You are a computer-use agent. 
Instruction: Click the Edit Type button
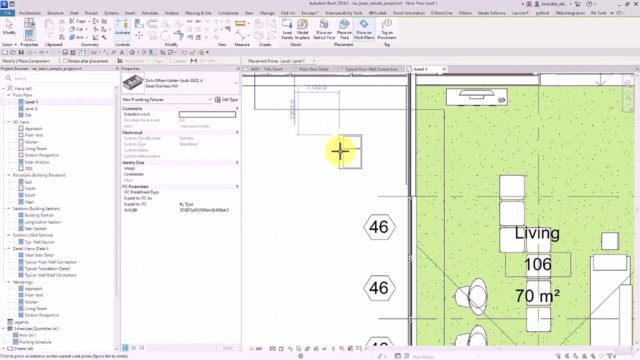(x=227, y=100)
